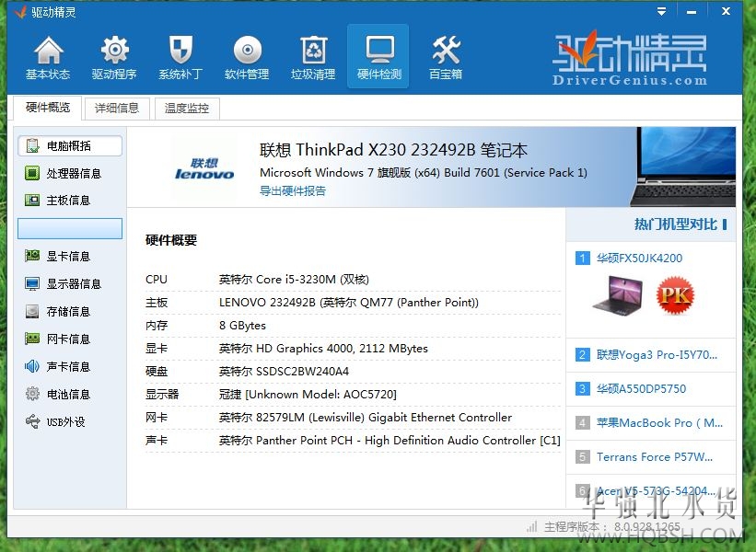The image size is (756, 552).
Task: Open Terrans Force P57W link
Action: point(655,456)
